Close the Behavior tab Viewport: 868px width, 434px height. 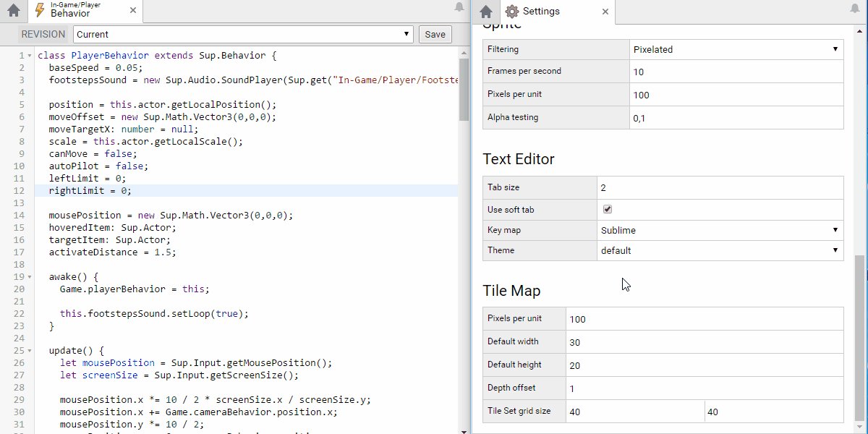coord(132,12)
